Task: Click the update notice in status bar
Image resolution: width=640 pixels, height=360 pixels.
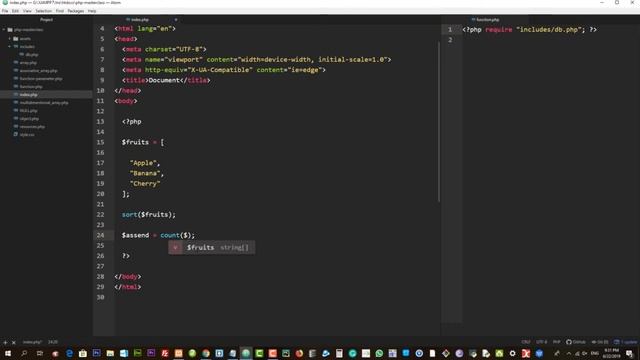Action: 625,342
